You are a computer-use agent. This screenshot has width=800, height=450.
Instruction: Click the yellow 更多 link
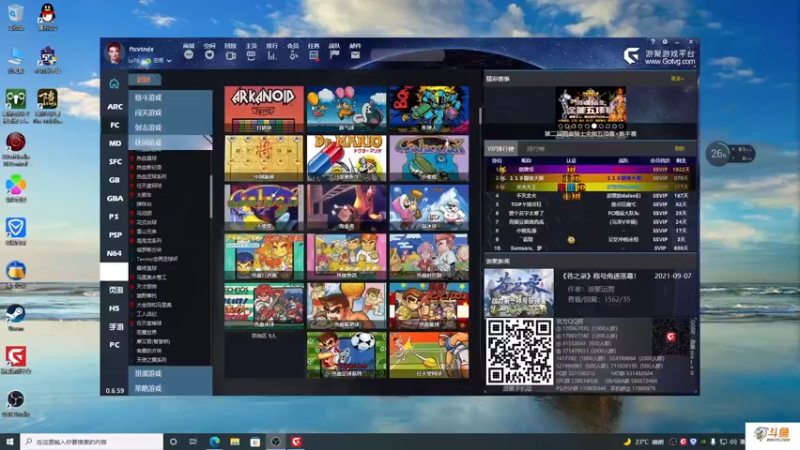(677, 79)
